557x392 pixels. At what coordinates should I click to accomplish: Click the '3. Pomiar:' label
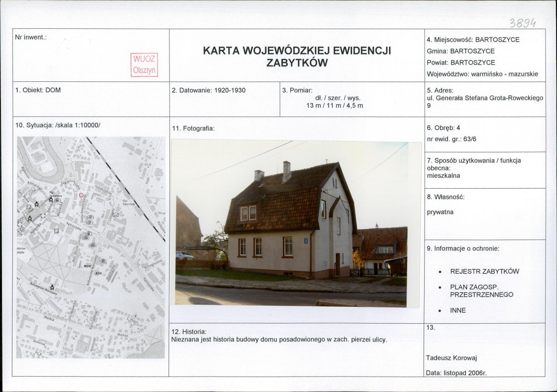[297, 90]
